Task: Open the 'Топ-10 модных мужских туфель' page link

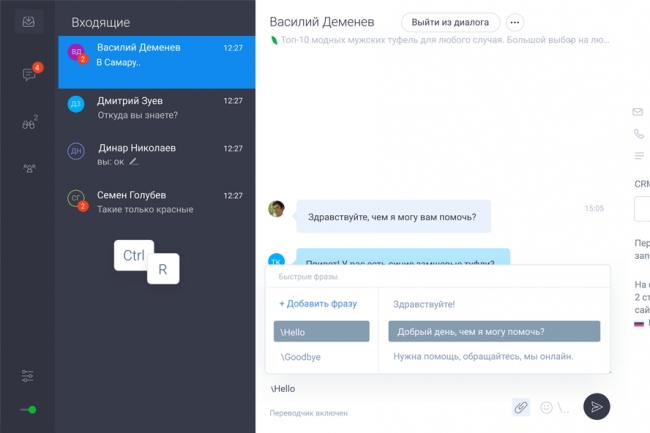Action: [445, 40]
